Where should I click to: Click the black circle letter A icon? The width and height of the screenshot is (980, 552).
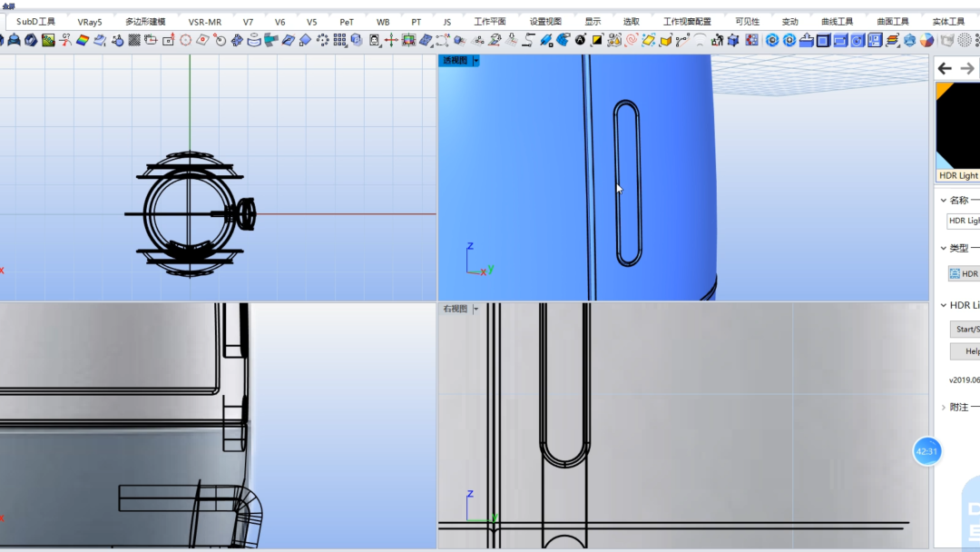[x=580, y=41]
